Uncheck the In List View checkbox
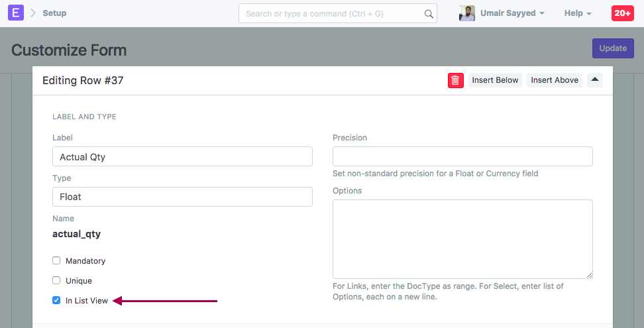644x328 pixels. (x=56, y=300)
